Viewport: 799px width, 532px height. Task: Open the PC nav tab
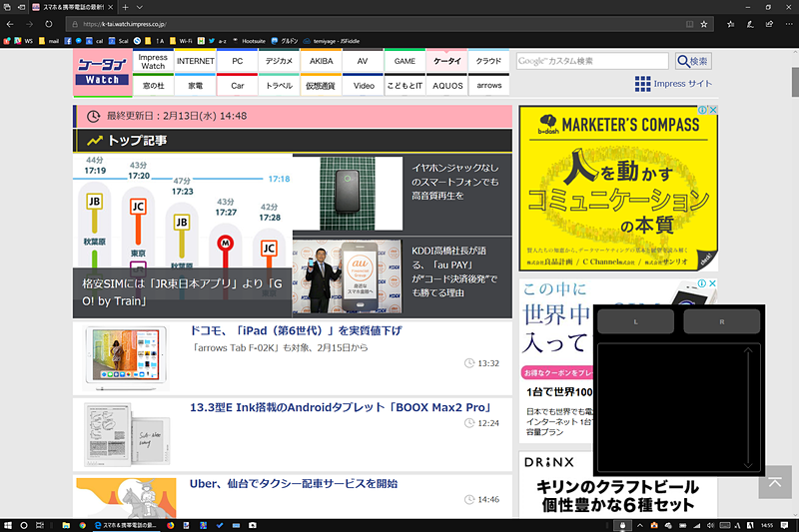point(238,61)
